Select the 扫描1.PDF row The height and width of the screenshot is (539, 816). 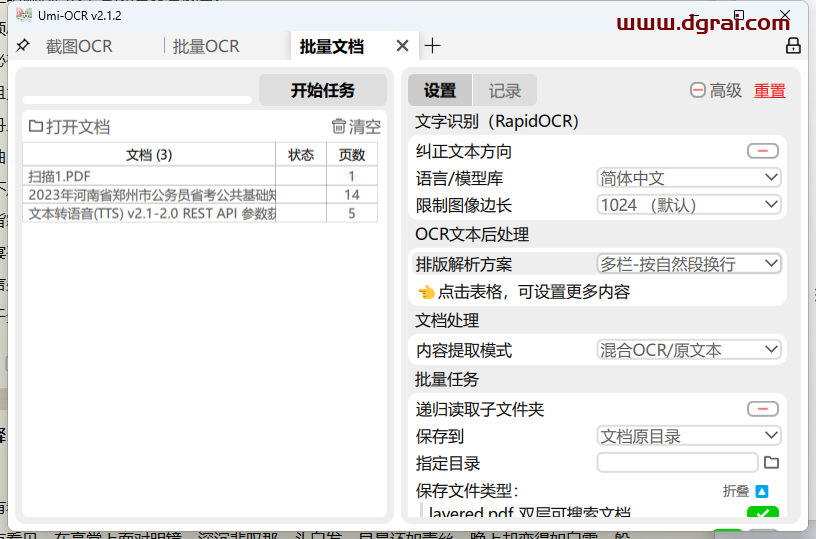tap(200, 176)
